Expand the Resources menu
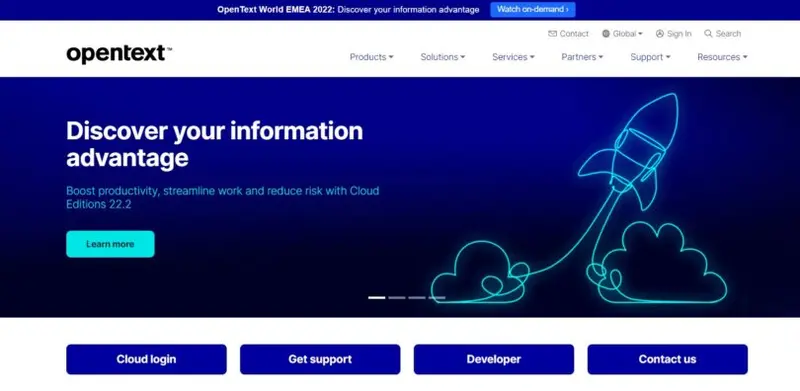This screenshot has height=391, width=800. [x=722, y=57]
